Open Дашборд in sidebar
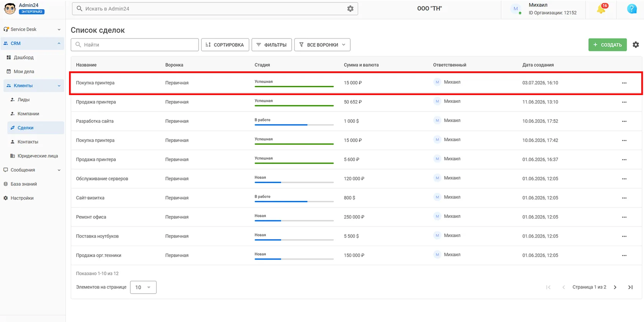The height and width of the screenshot is (322, 644). 23,58
